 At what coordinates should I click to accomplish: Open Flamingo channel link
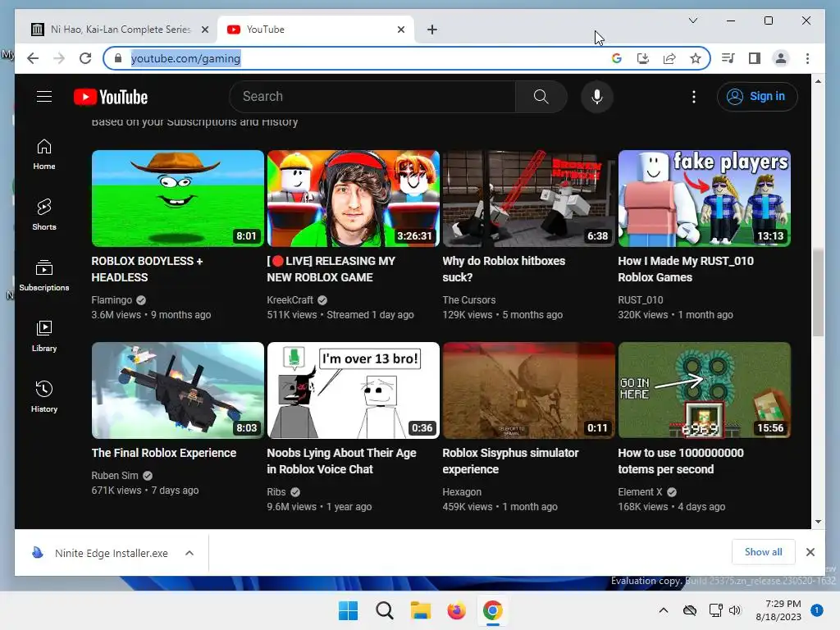[x=112, y=300]
